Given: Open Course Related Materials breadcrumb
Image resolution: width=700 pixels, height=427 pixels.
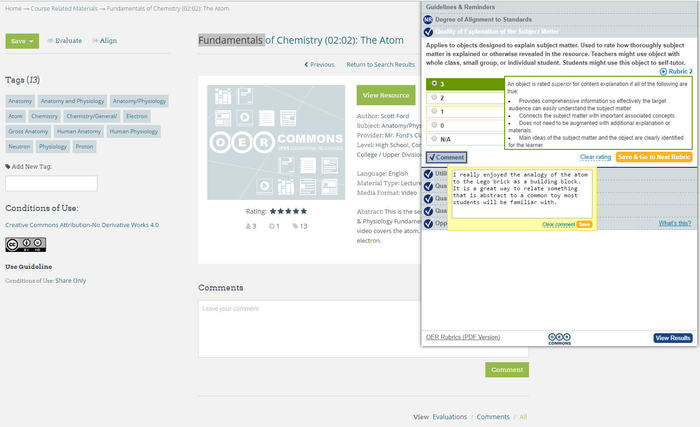Looking at the screenshot, I should click(x=62, y=8).
